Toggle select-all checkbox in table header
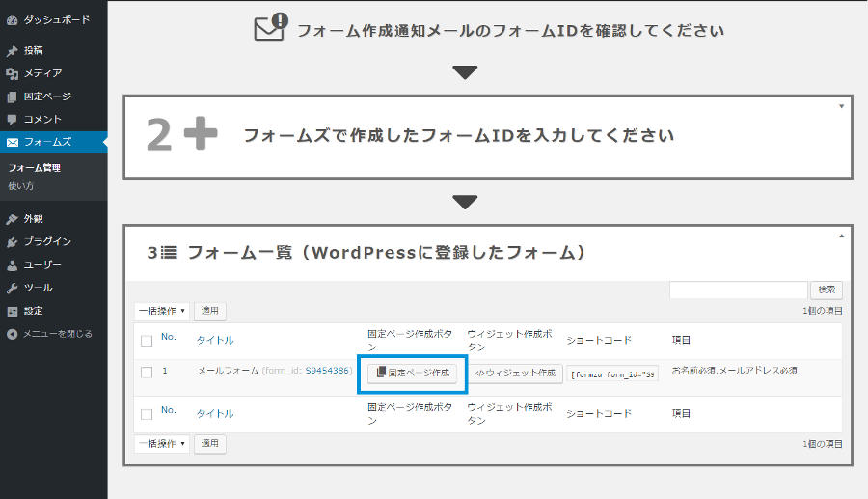The height and width of the screenshot is (499, 868). (x=147, y=341)
